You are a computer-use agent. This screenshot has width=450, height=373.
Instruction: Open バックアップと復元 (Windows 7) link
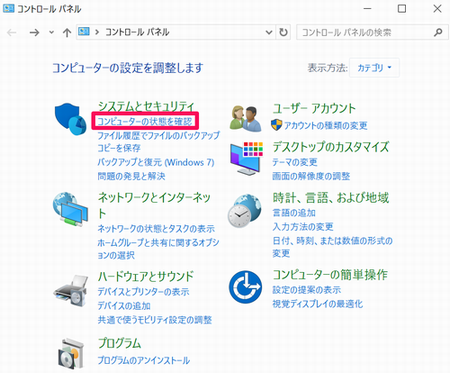(156, 162)
